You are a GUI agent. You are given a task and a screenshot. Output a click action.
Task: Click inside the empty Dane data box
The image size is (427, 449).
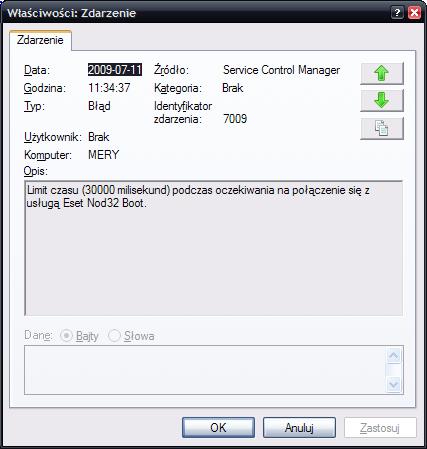tap(205, 370)
